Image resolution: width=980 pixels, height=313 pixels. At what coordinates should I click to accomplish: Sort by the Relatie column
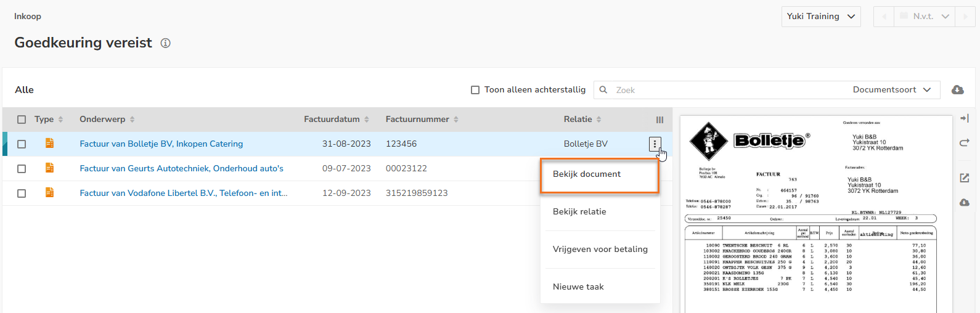(582, 120)
